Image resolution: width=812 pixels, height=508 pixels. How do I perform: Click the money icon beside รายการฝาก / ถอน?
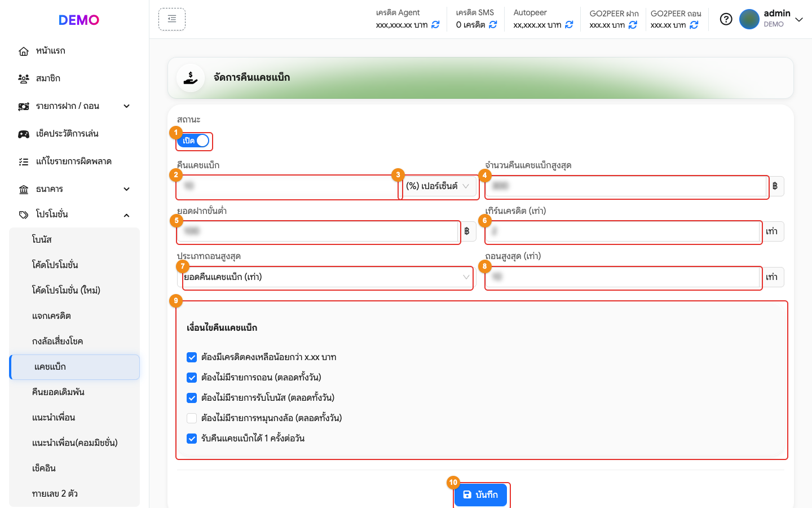click(x=24, y=107)
